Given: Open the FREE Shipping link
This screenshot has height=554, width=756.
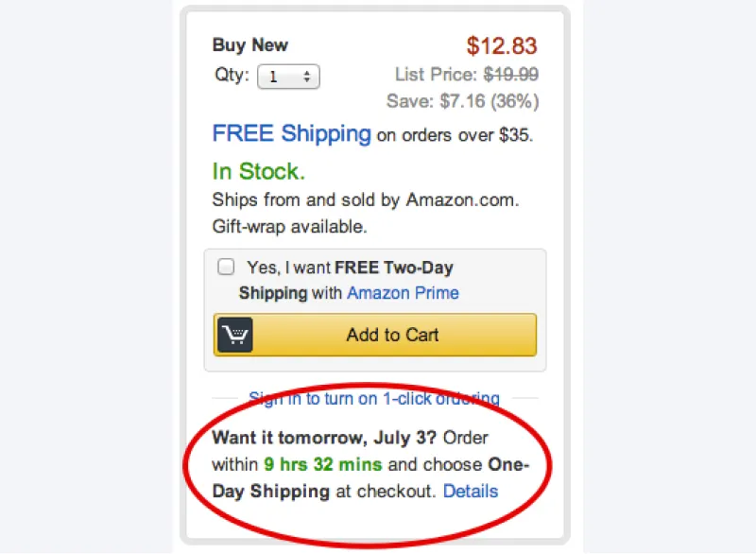Looking at the screenshot, I should tap(291, 133).
